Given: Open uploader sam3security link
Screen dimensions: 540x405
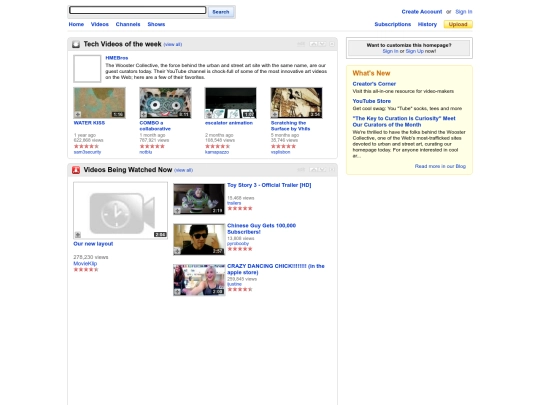Looking at the screenshot, I should pyautogui.click(x=87, y=152).
